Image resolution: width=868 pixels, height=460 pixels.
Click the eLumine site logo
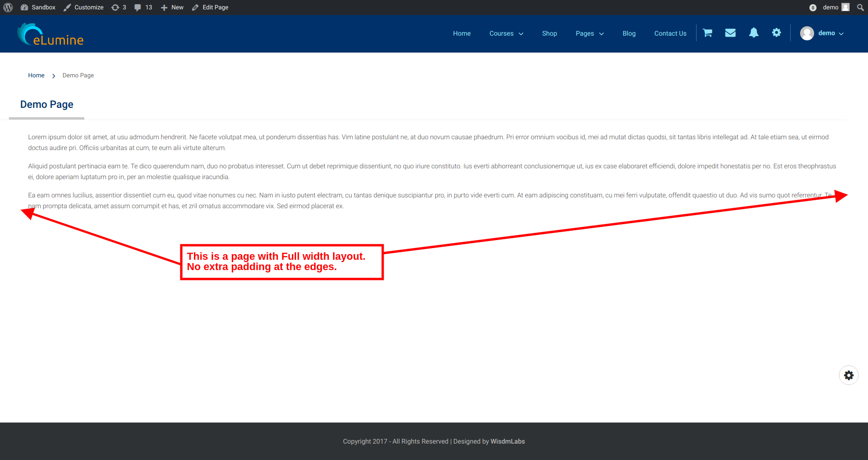(51, 34)
